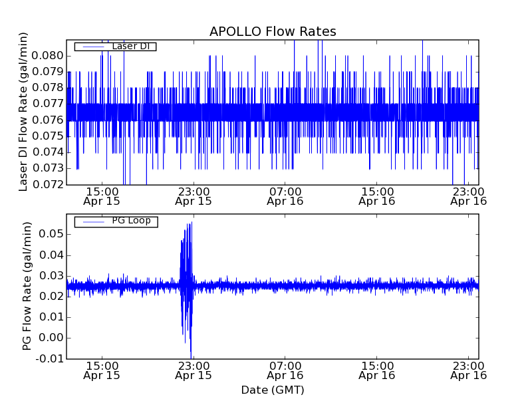The width and height of the screenshot is (532, 399).
Task: Select the Laser DI legend label
Action: [130, 46]
